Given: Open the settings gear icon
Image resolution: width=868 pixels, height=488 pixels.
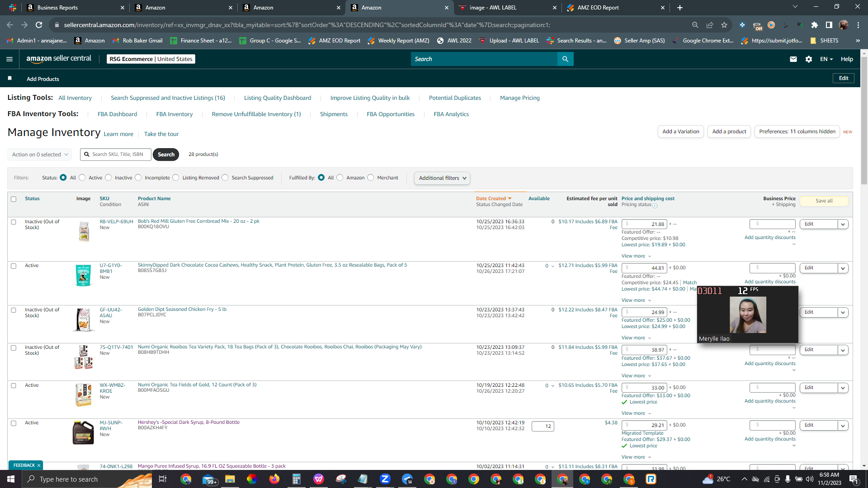Looking at the screenshot, I should click(809, 59).
